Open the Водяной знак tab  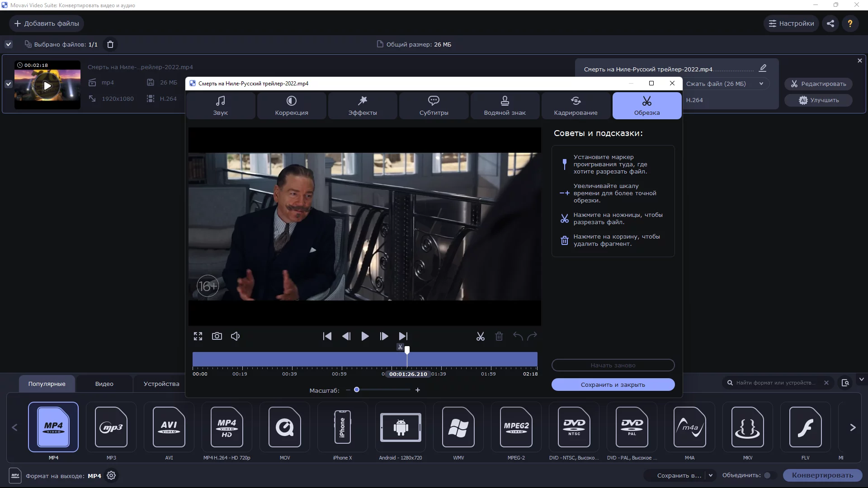(x=505, y=106)
